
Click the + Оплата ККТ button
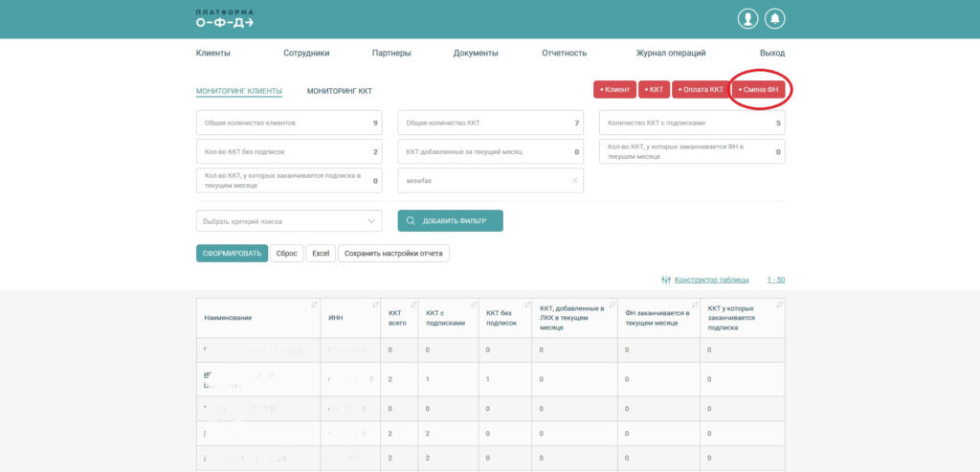pyautogui.click(x=701, y=89)
